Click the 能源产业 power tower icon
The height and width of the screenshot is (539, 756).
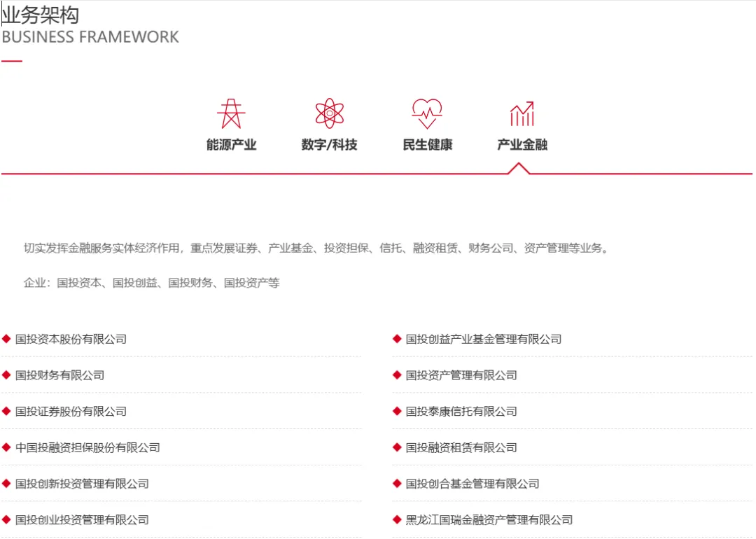click(x=231, y=114)
